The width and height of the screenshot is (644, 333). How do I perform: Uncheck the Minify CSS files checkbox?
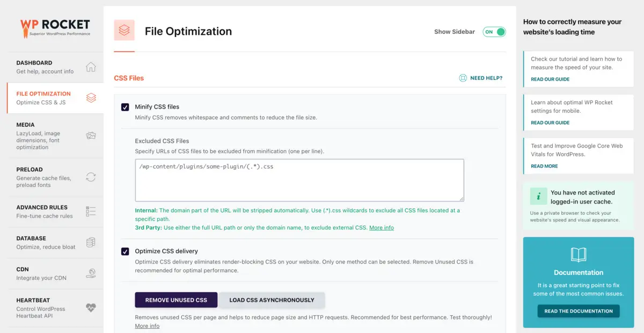tap(125, 107)
